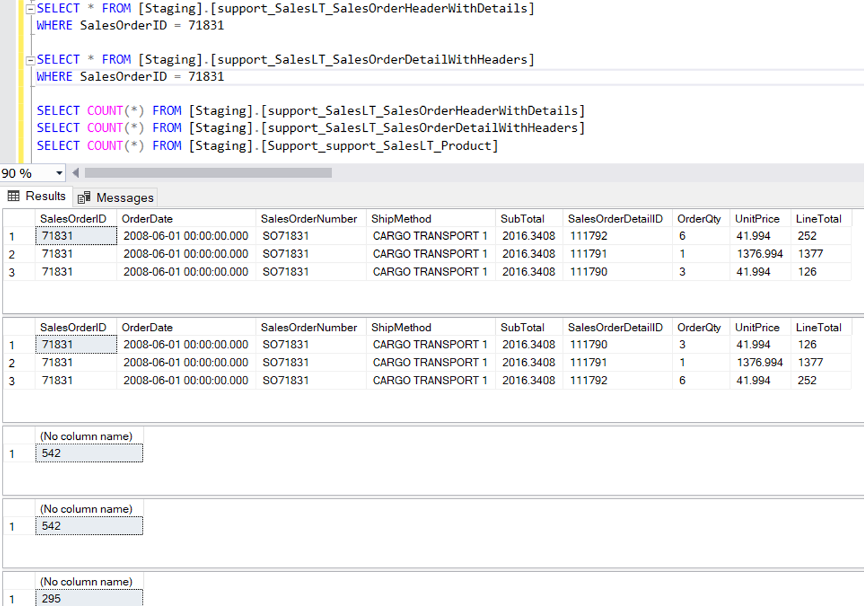This screenshot has width=868, height=606.
Task: Click the COUNT(*) line for SalesOrderDetailWithHeaders
Action: (x=311, y=128)
